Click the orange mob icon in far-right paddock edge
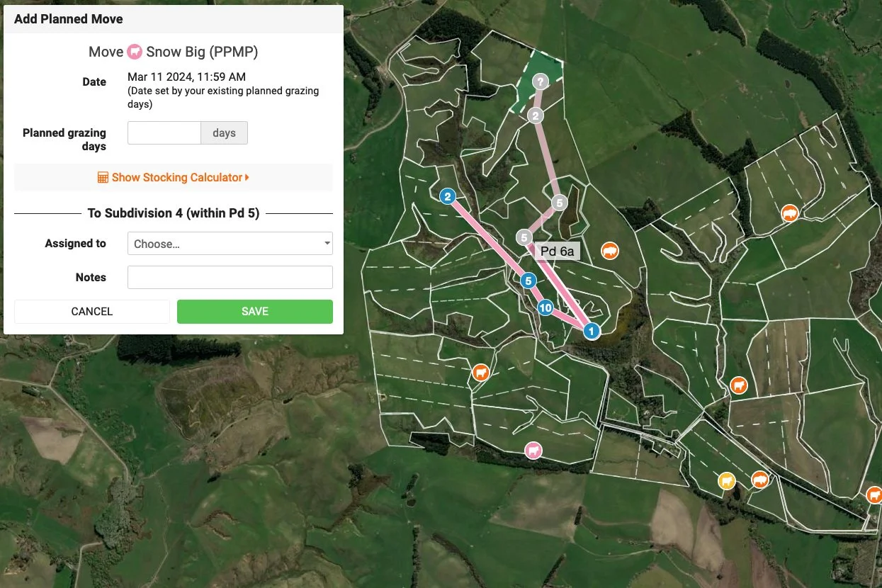 click(x=874, y=494)
